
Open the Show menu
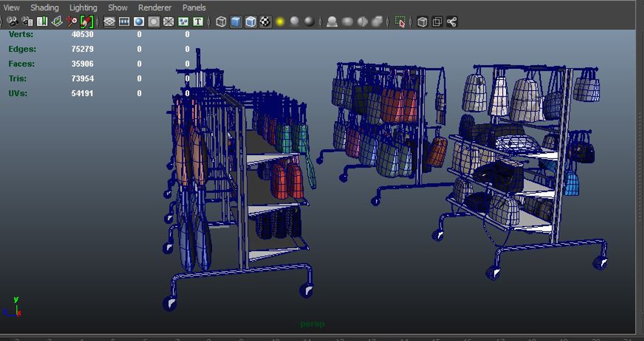pyautogui.click(x=118, y=7)
